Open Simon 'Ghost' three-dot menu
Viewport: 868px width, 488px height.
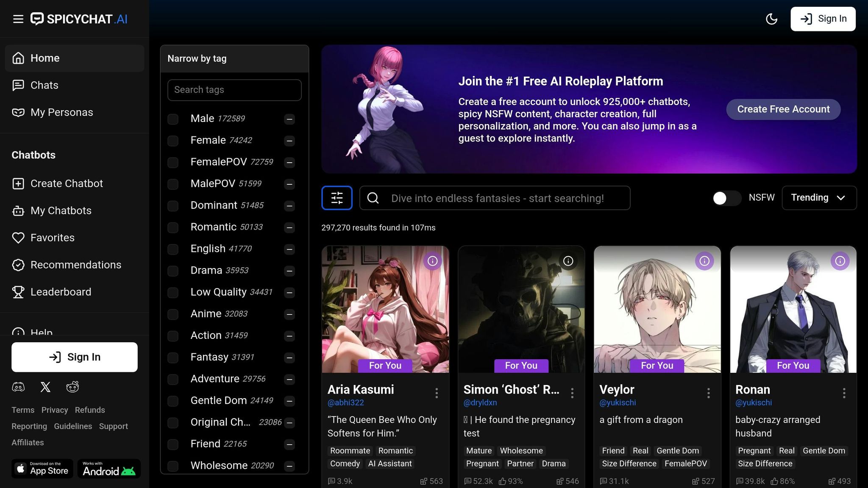tap(572, 393)
